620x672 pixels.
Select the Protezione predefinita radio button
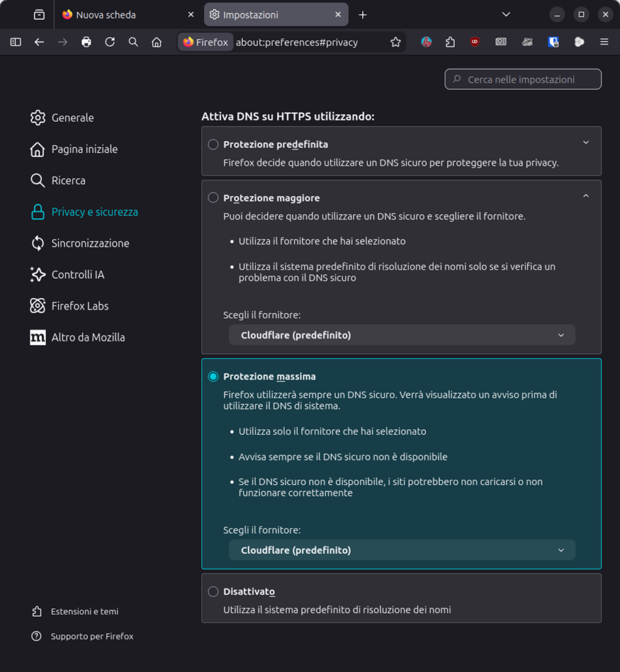coord(213,144)
